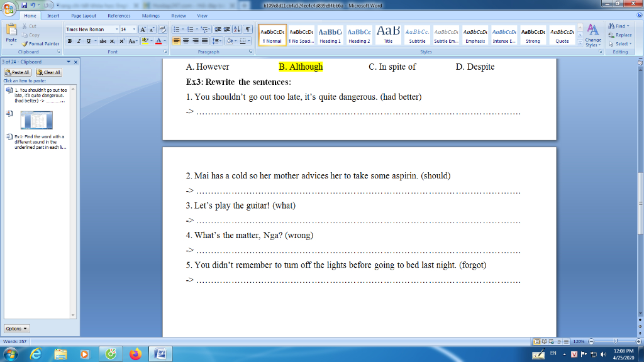Open the Page Layout ribbon tab
The width and height of the screenshot is (644, 362).
pos(84,16)
